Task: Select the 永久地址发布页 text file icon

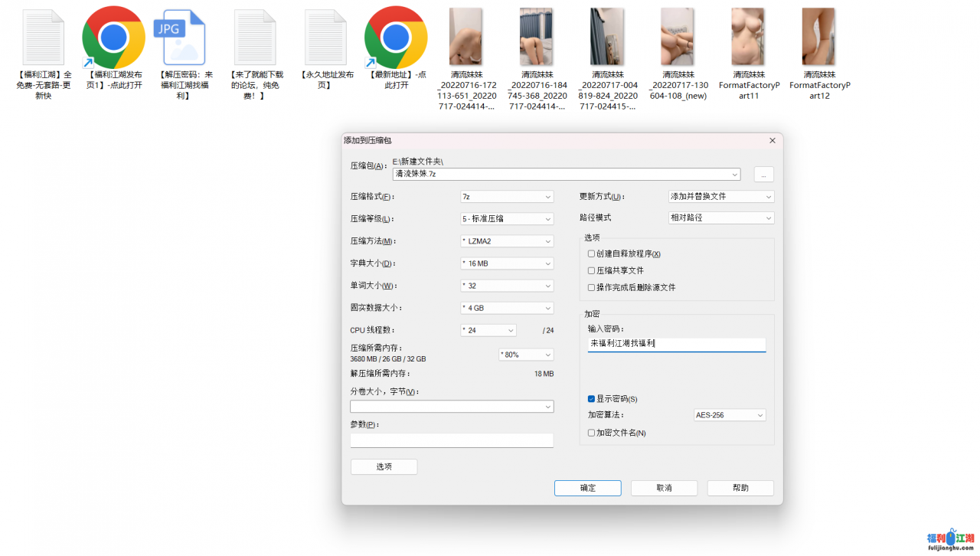Action: (326, 38)
